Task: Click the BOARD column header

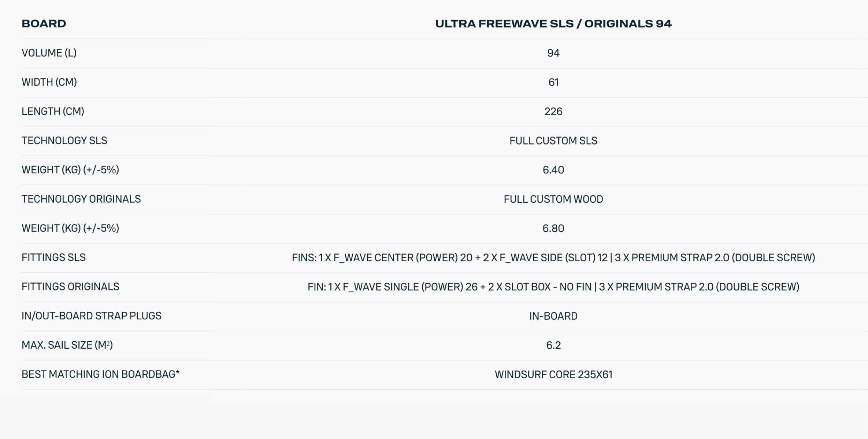Action: pos(44,24)
